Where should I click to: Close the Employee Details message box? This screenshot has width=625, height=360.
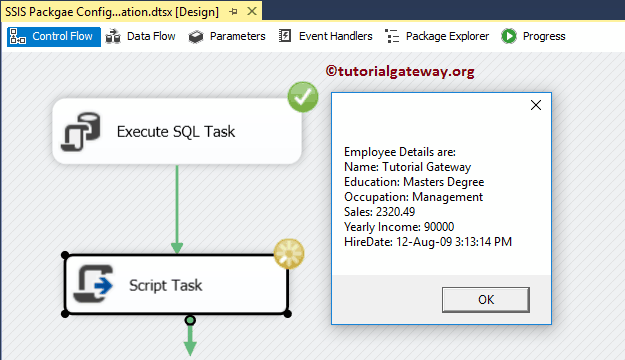[536, 105]
